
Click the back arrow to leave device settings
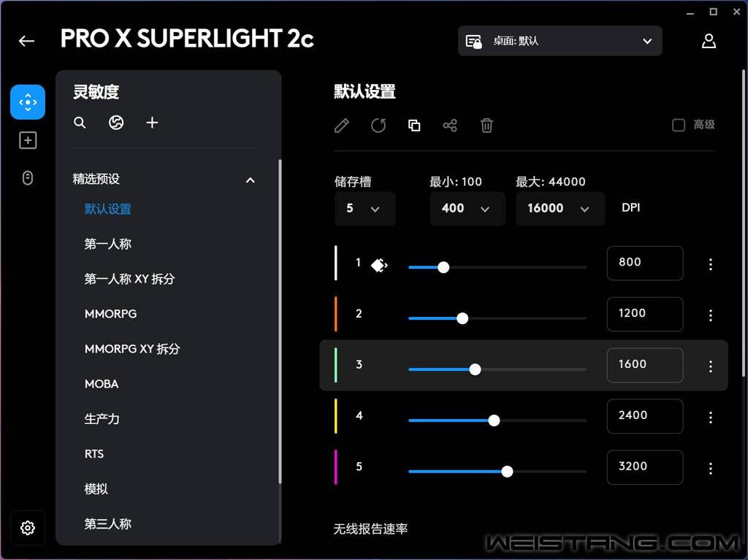point(26,41)
